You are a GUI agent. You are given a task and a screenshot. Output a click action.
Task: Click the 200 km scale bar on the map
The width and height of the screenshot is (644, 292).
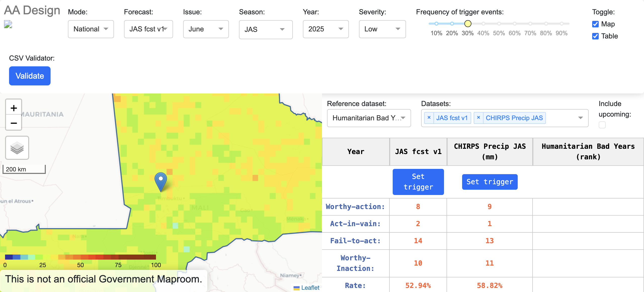[24, 169]
